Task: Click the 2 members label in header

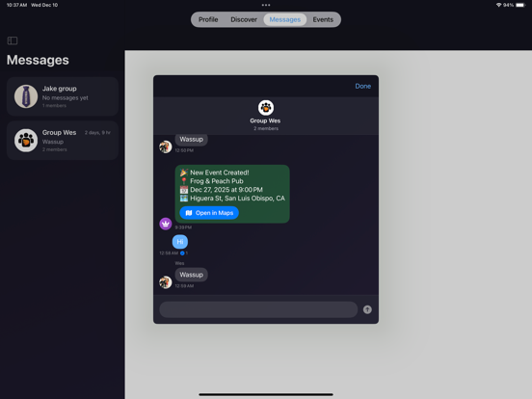Action: (266, 128)
